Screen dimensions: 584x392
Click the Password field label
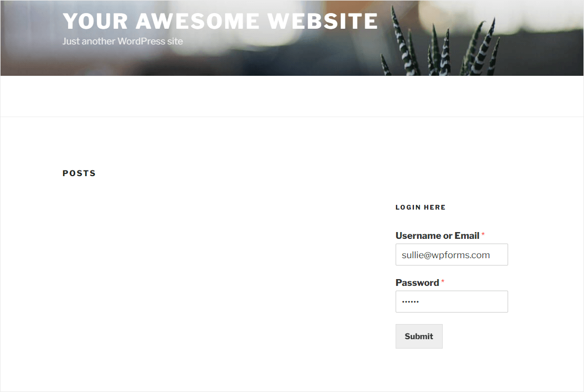click(417, 283)
